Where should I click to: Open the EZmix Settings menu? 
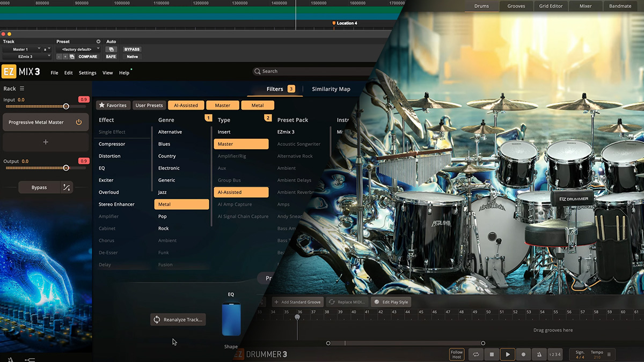click(87, 73)
